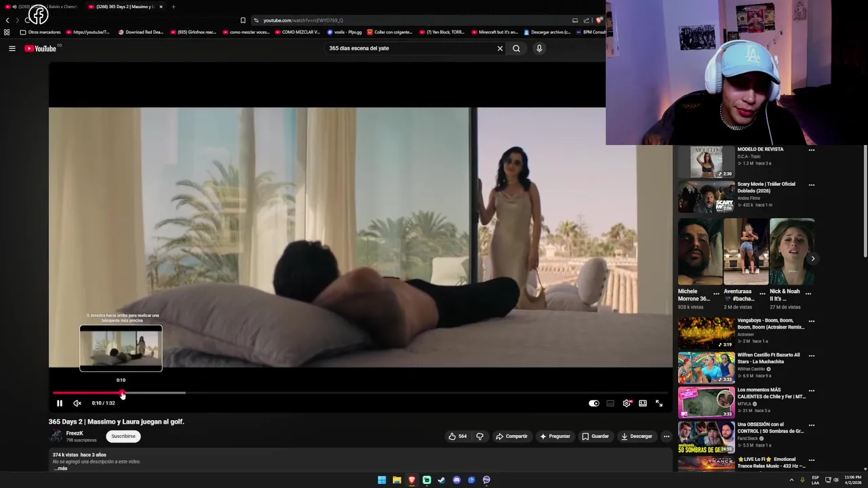Dislike the video with thumbs down
Screen dimensions: 868x488
[479, 436]
